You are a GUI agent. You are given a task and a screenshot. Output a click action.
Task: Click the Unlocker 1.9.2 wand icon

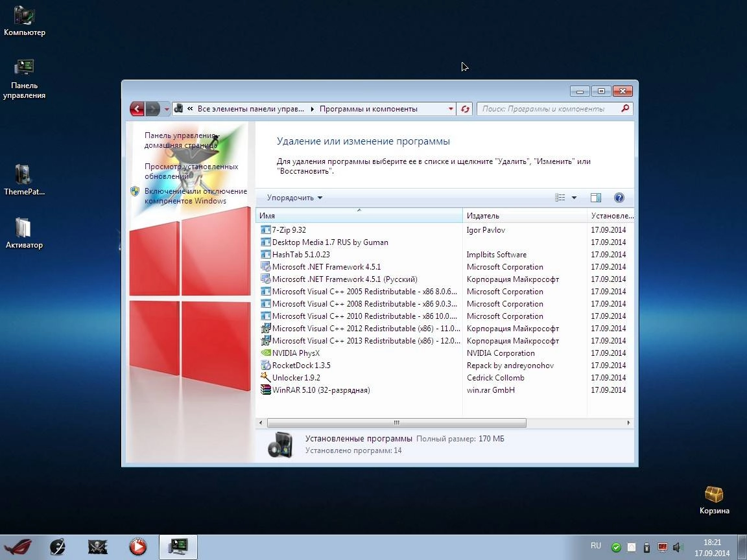coord(265,377)
